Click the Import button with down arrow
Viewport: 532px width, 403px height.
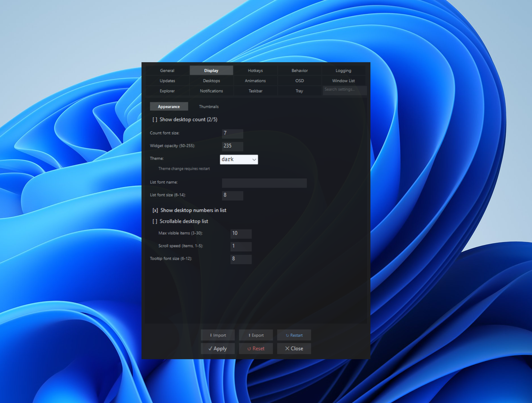pos(218,335)
